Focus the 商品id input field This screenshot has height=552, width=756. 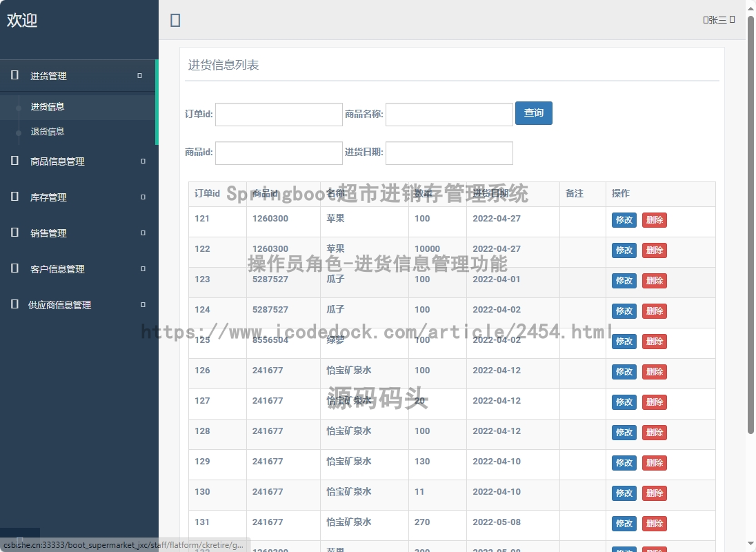(279, 152)
